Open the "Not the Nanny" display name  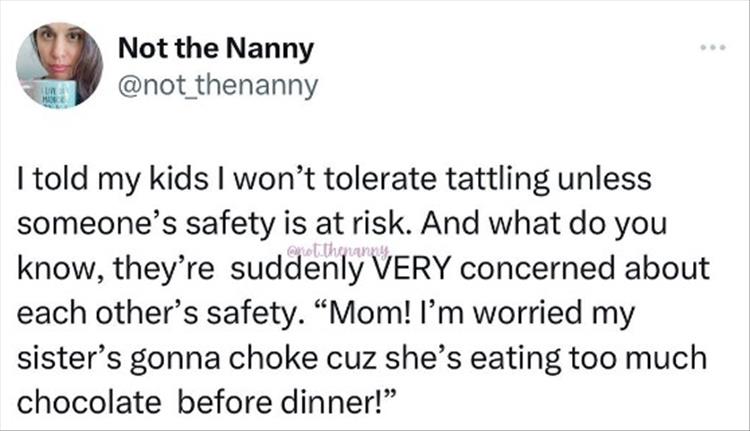[x=215, y=47]
